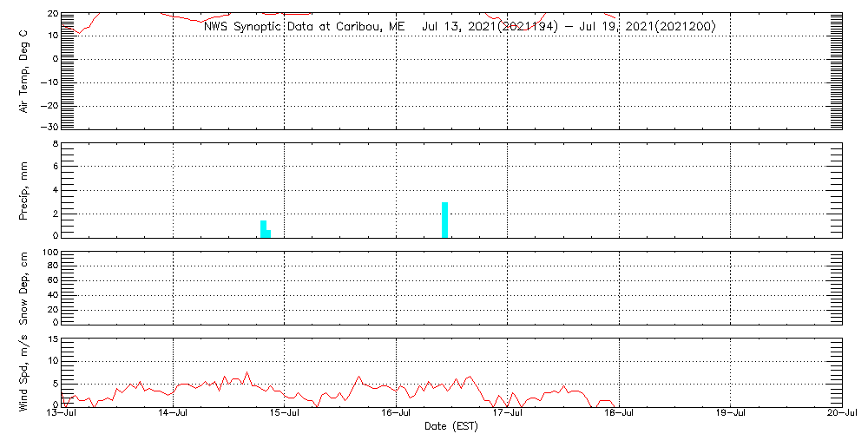Click the 'Air Temp, Deg C' axis label
Image resolution: width=868 pixels, height=434 pixels.
(24, 70)
